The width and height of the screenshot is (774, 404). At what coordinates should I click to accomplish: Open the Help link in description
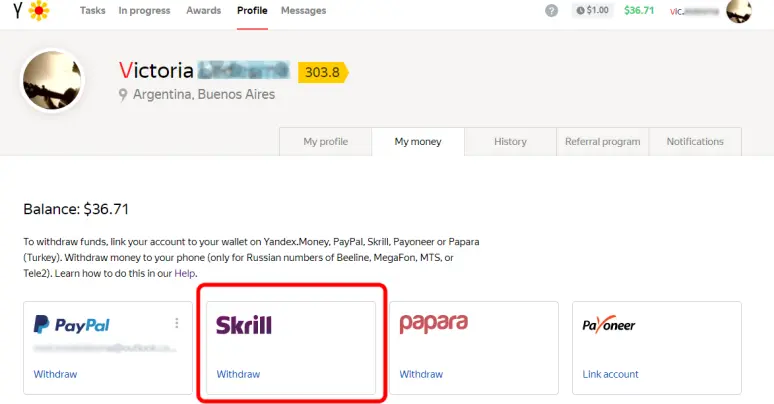pyautogui.click(x=185, y=273)
